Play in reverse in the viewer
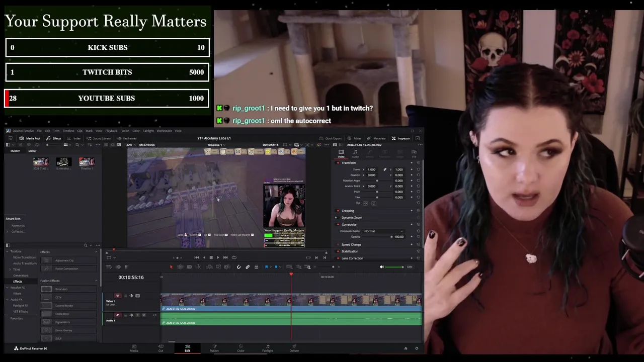Screen dimensions: 644x362 [204, 257]
